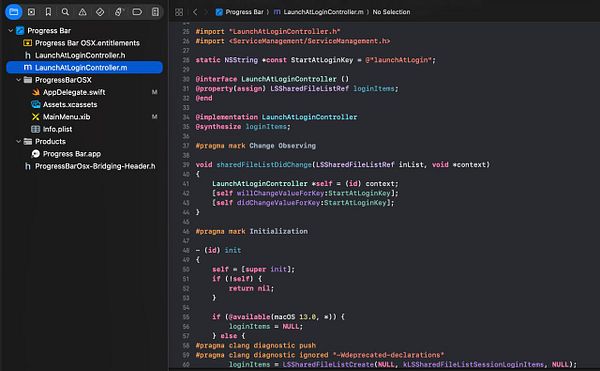
Task: Click '#pragma clang diagnostic push' line
Action: click(x=256, y=345)
